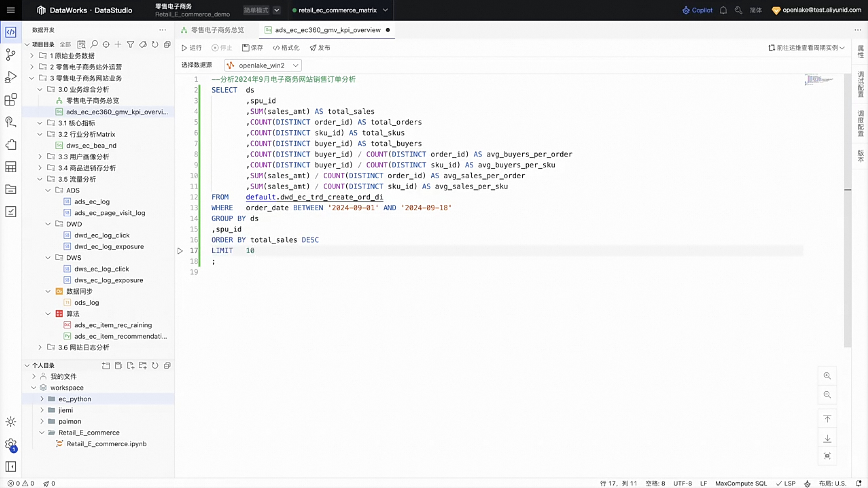Click the zoom-in magnifier in the editor
This screenshot has height=488, width=868.
[x=827, y=375]
